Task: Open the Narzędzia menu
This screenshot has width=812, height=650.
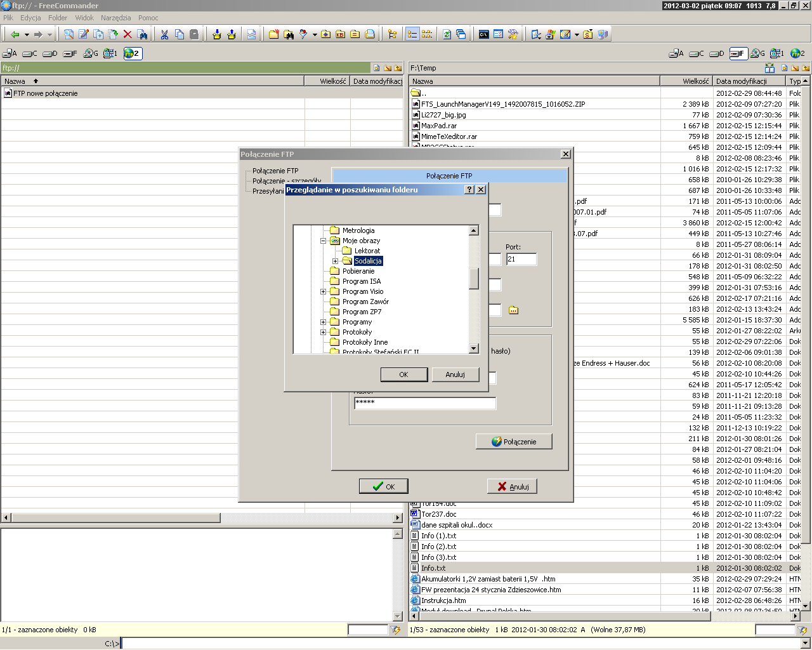Action: (x=115, y=18)
